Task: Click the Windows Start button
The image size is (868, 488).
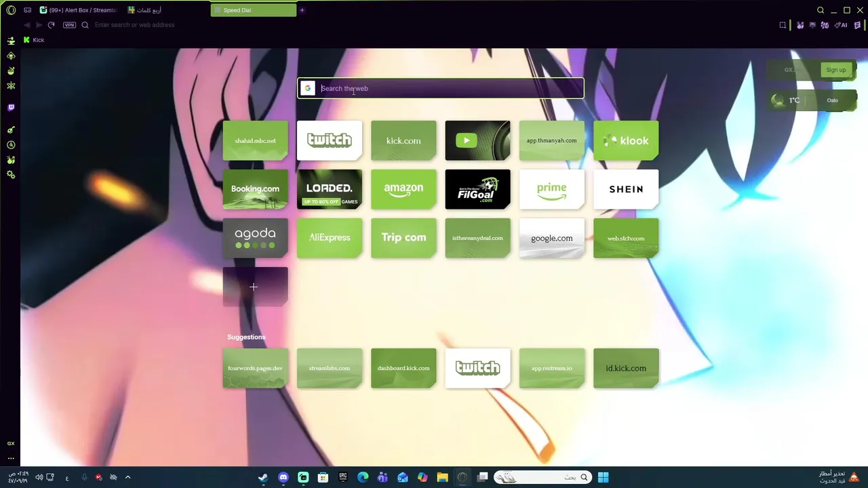Action: point(603,477)
